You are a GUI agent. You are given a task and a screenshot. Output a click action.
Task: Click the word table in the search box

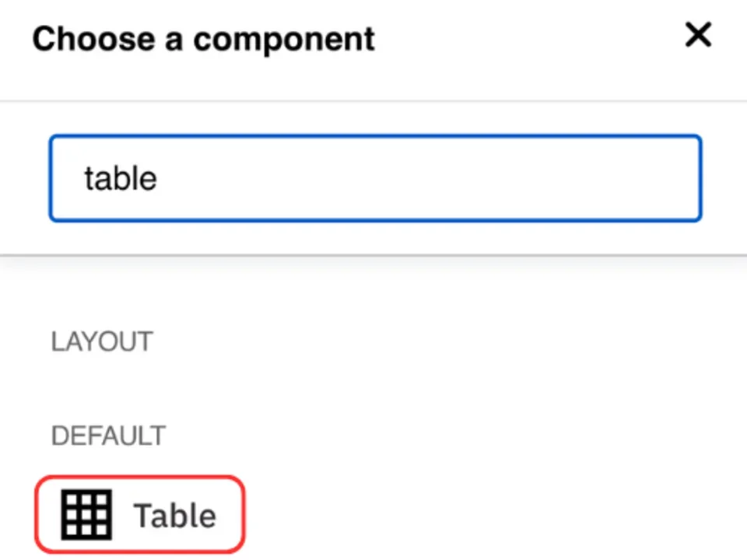click(121, 178)
